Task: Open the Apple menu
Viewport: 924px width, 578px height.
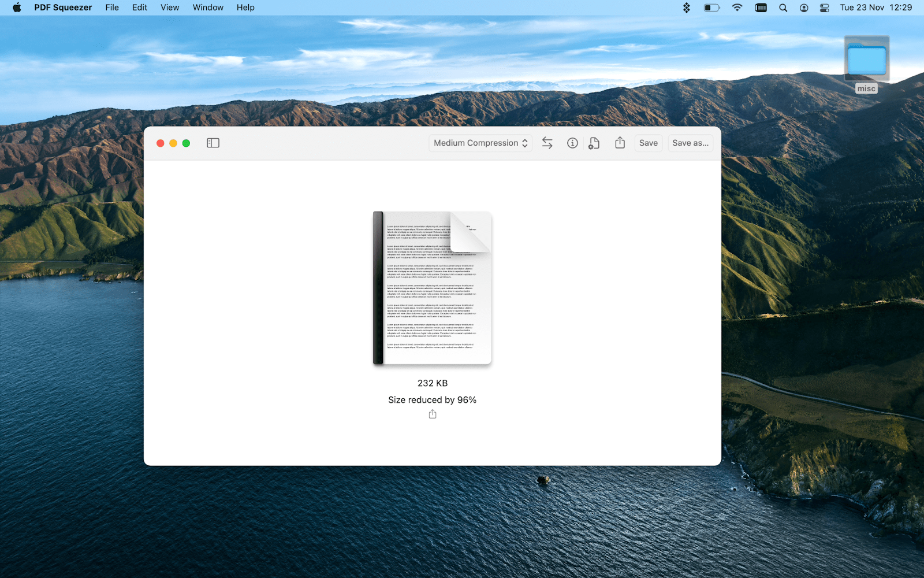Action: pyautogui.click(x=17, y=8)
